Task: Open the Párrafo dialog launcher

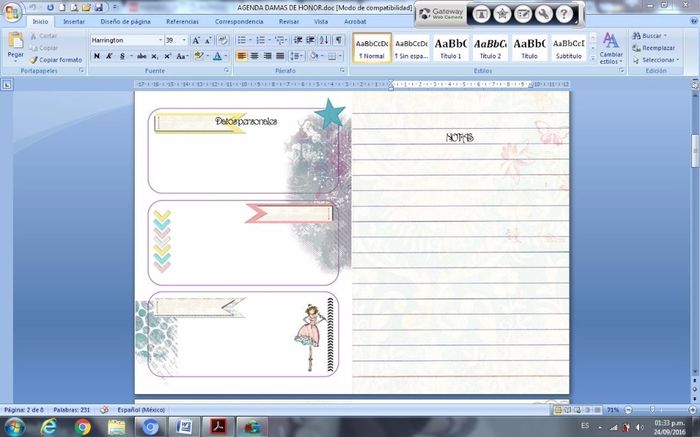Action: tap(342, 71)
